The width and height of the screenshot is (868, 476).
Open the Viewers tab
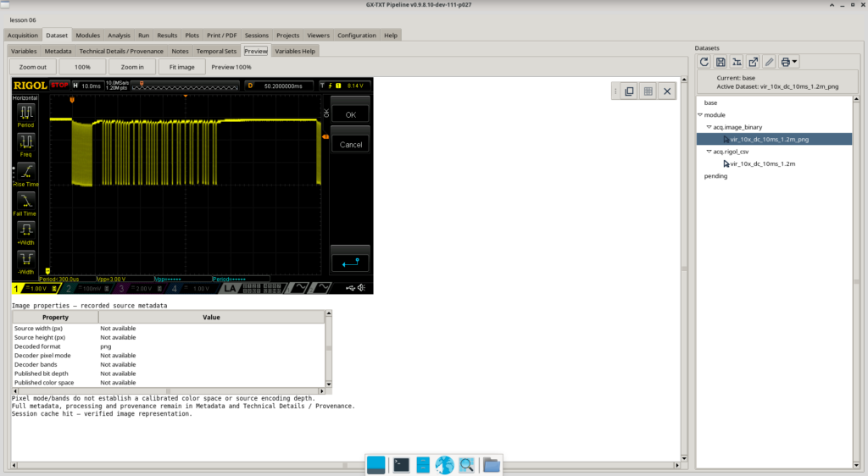(319, 36)
